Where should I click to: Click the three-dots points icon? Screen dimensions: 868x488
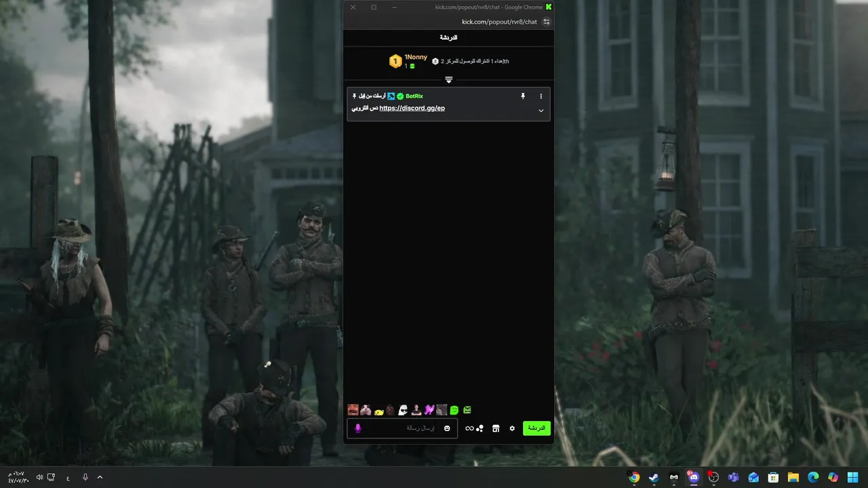(480, 428)
